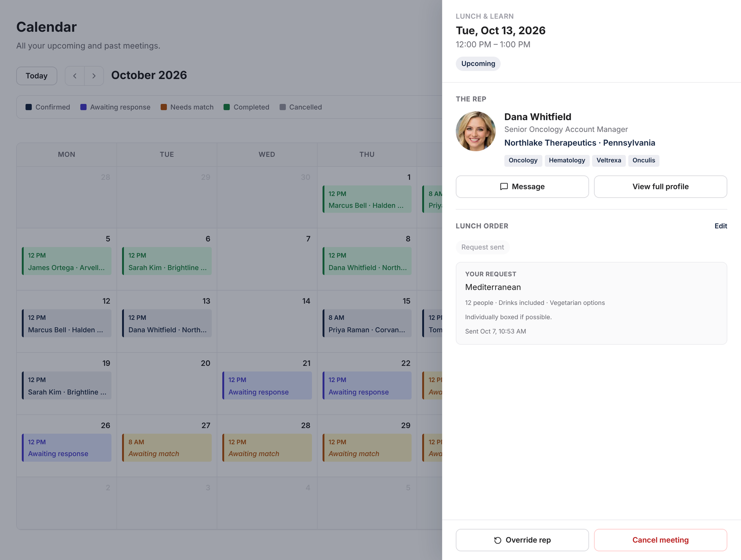Open View full profile
The height and width of the screenshot is (560, 741).
pyautogui.click(x=660, y=187)
